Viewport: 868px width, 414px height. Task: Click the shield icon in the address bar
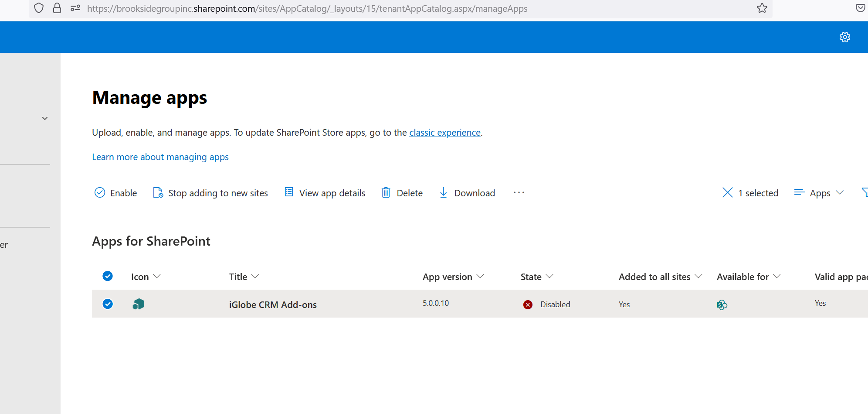(38, 8)
